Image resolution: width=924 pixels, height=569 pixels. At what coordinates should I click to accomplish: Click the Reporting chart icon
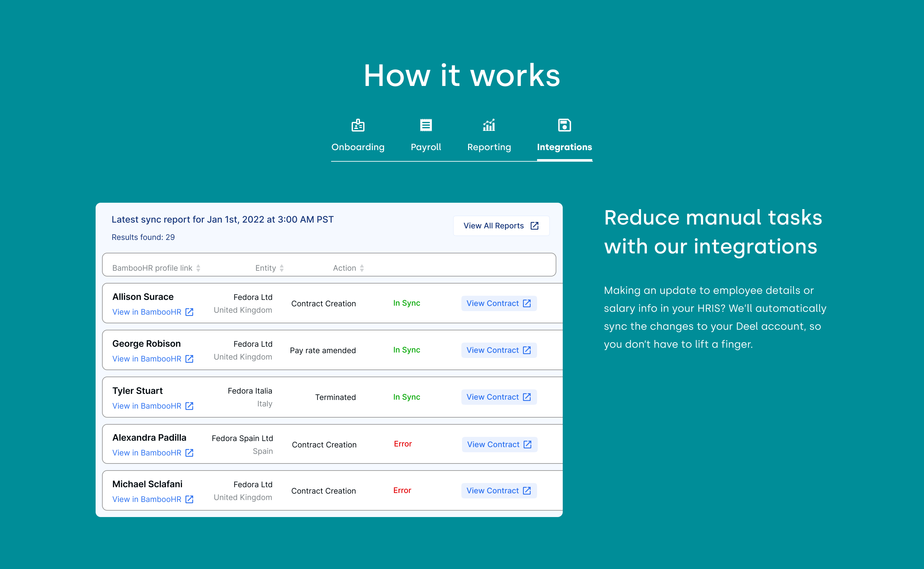click(489, 125)
